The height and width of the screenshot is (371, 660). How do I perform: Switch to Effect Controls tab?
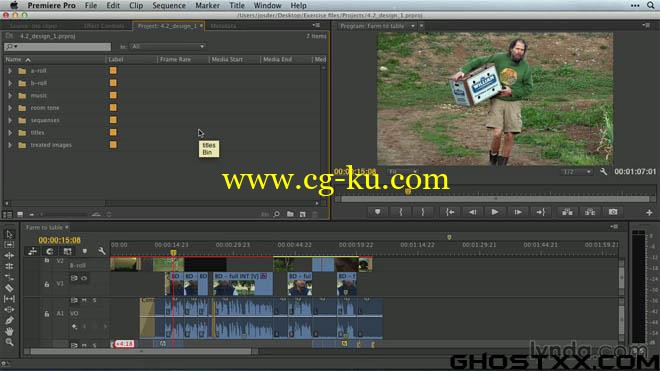(x=104, y=26)
